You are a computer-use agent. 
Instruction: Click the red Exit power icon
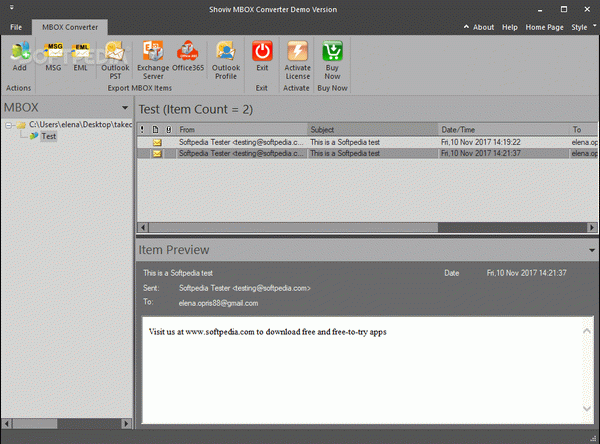point(262,51)
